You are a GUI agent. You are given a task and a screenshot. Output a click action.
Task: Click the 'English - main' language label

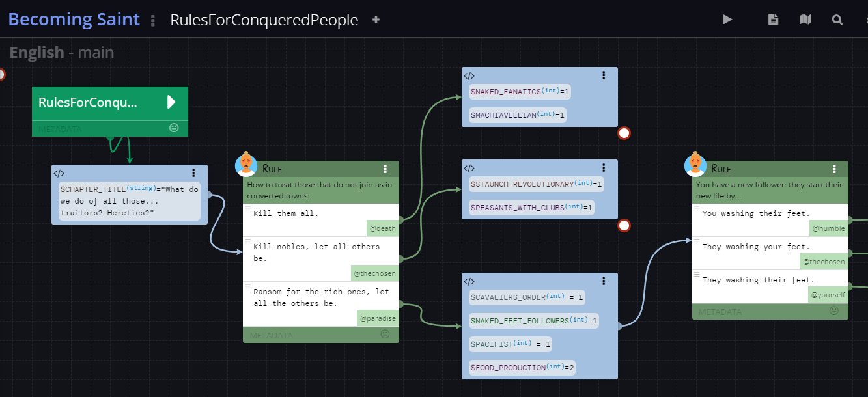62,53
